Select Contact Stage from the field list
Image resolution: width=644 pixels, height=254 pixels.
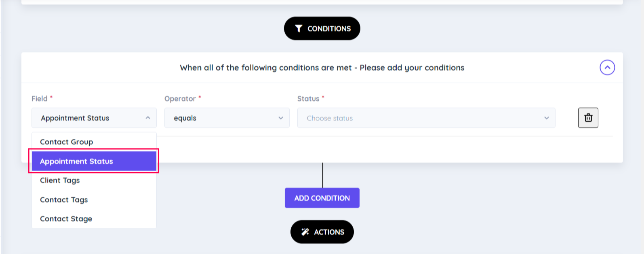66,219
